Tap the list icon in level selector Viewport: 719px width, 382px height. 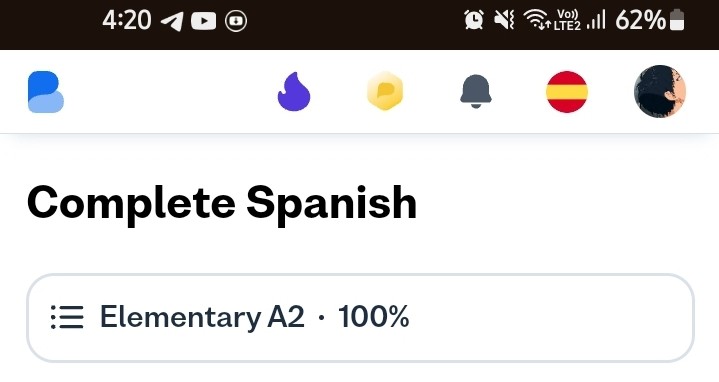(67, 317)
